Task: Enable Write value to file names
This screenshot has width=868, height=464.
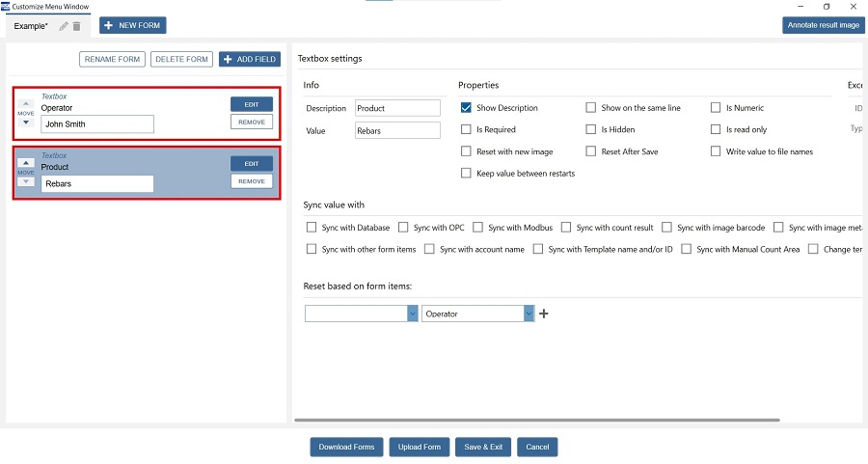Action: click(x=717, y=151)
